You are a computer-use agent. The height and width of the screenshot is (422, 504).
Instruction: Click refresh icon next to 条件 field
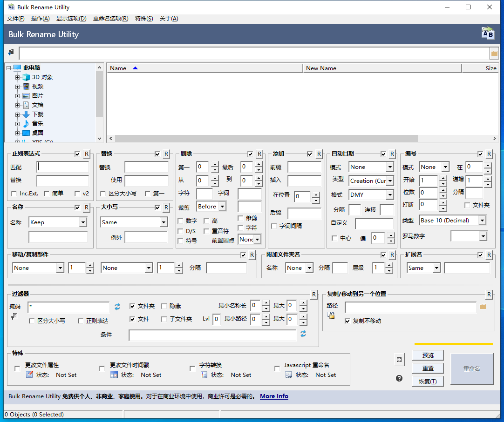tap(303, 334)
